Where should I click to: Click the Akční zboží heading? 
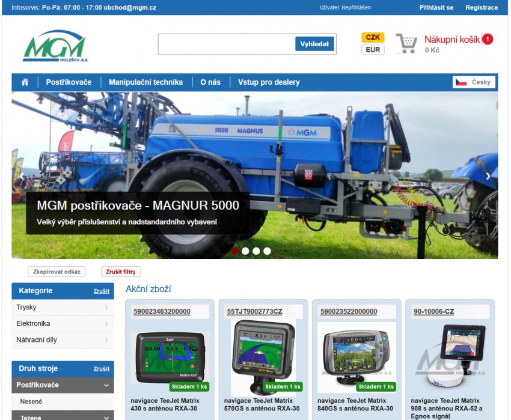148,289
